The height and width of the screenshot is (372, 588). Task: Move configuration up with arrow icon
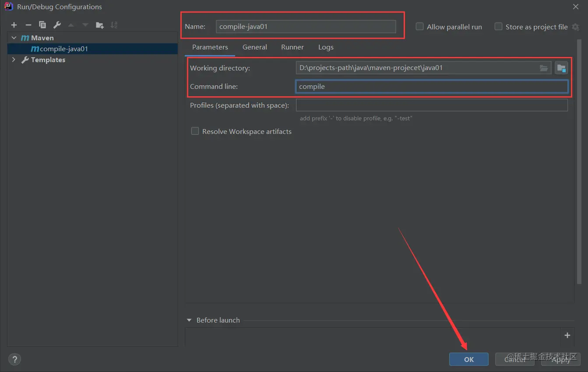coord(71,25)
